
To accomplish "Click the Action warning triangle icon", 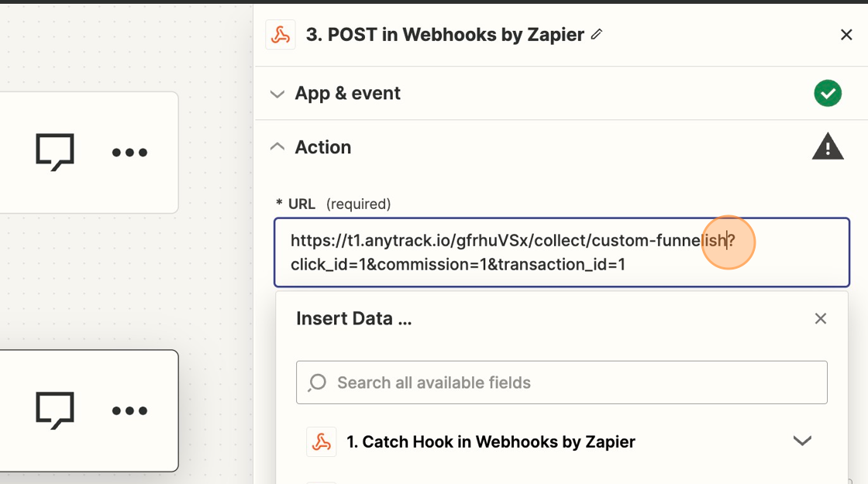I will tap(828, 146).
